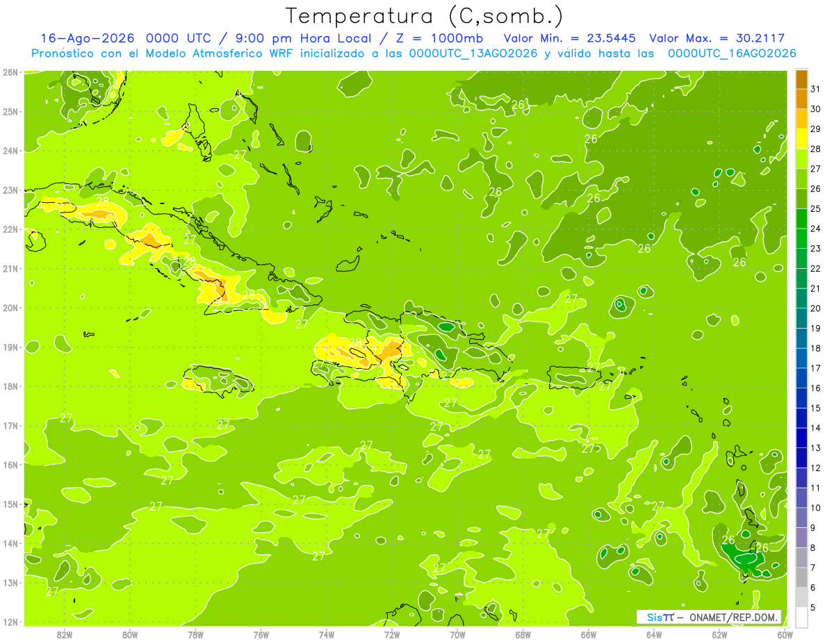This screenshot has width=834, height=644.
Task: Click longitude label '68W'
Action: click(523, 634)
